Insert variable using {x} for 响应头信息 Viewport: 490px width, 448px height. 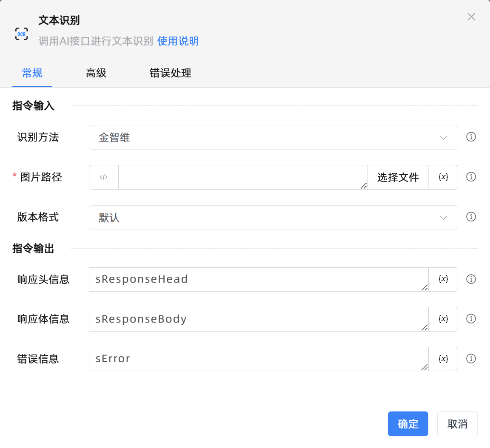[x=443, y=279]
